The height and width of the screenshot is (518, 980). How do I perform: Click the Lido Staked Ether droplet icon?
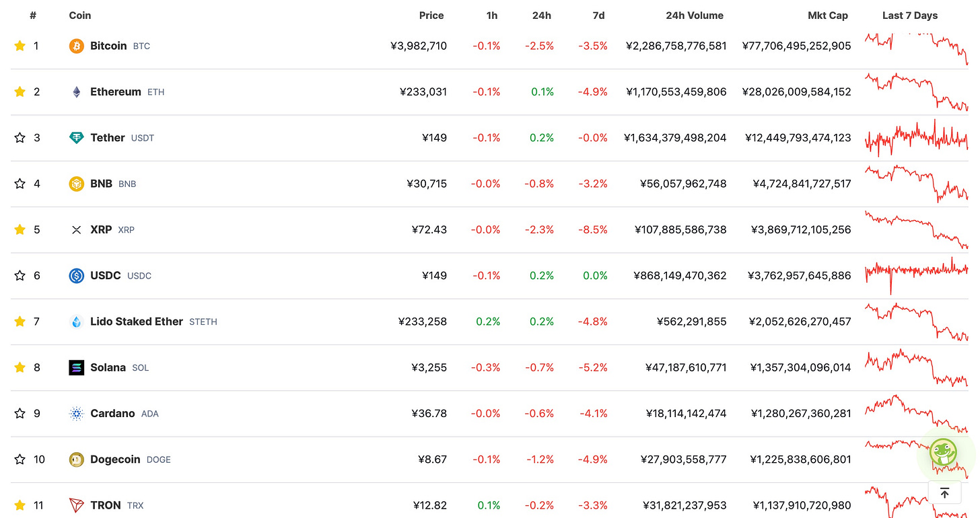(77, 322)
